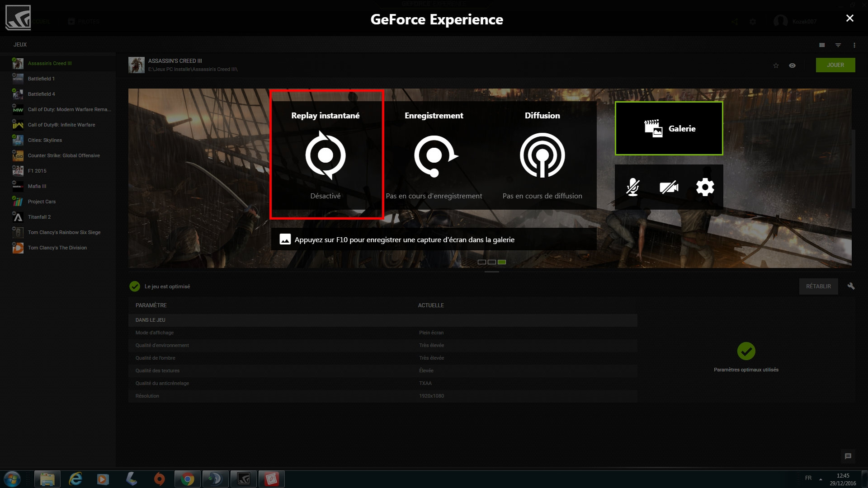
Task: Select Titanfall 2 in games list
Action: pos(39,217)
